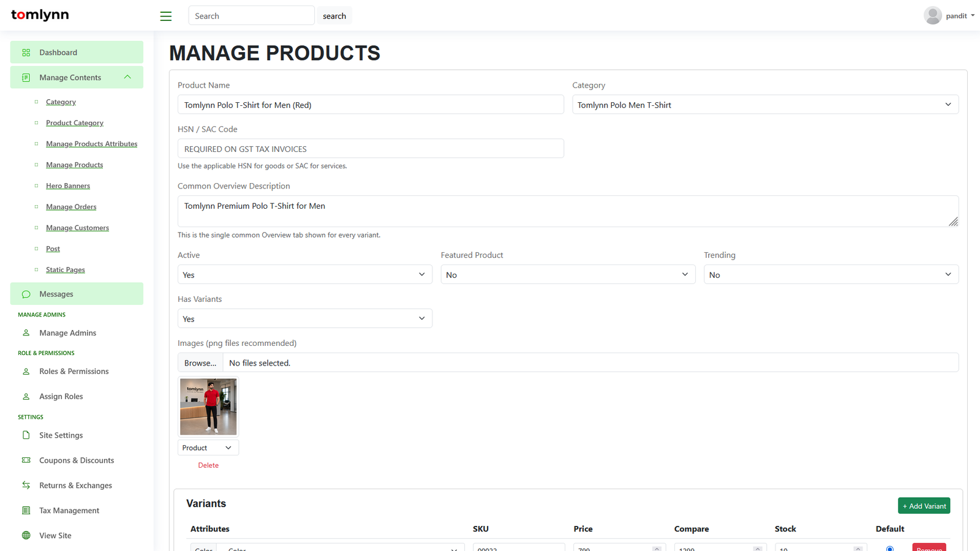This screenshot has height=551, width=980.
Task: Open Hero Banners in the sidebar
Action: tap(68, 186)
